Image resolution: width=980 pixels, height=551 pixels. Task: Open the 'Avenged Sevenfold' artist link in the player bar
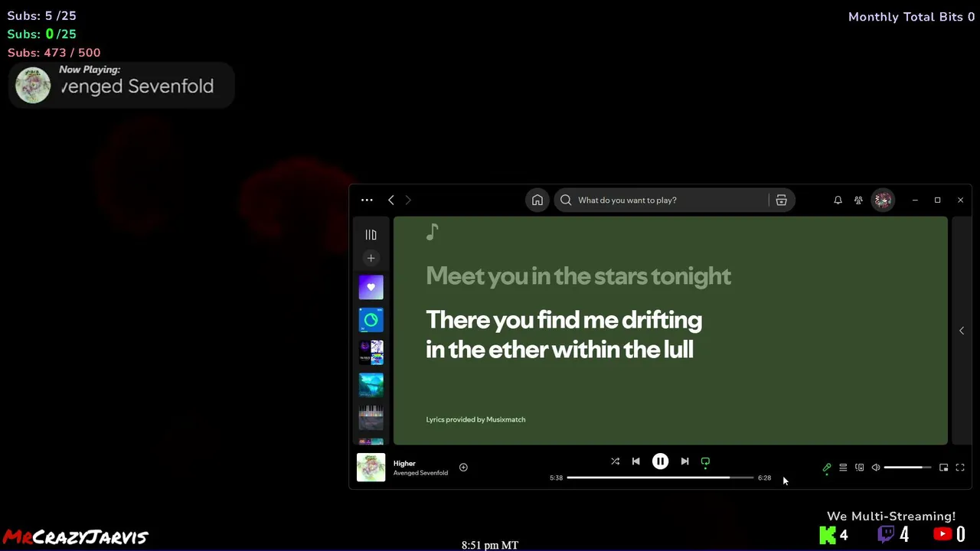(x=420, y=473)
